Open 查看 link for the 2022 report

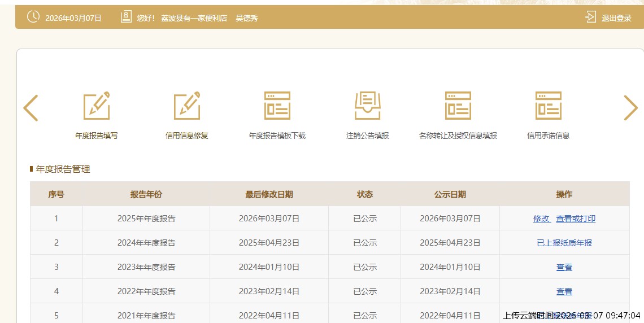[564, 291]
